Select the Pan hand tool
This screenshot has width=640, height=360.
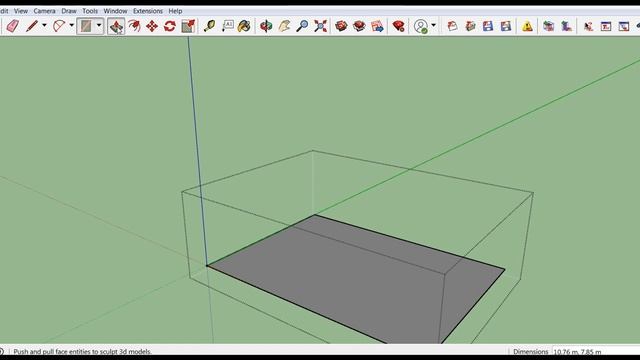coord(284,26)
